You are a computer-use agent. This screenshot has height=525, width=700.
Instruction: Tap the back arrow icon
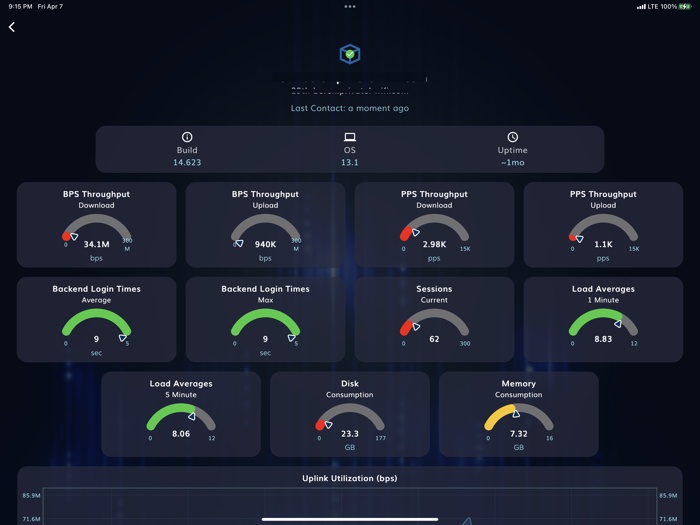12,27
